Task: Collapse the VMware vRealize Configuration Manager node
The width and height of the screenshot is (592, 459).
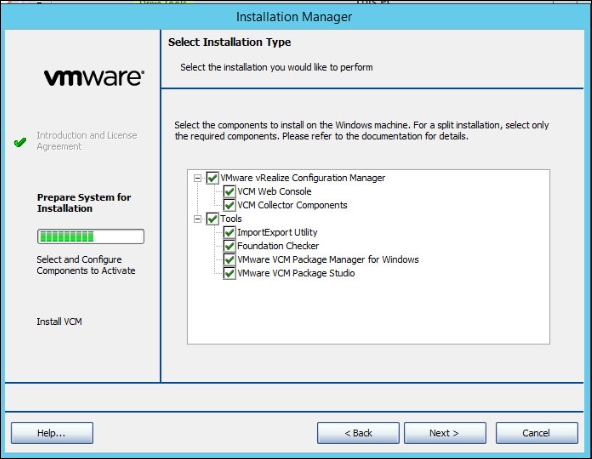Action: 197,178
